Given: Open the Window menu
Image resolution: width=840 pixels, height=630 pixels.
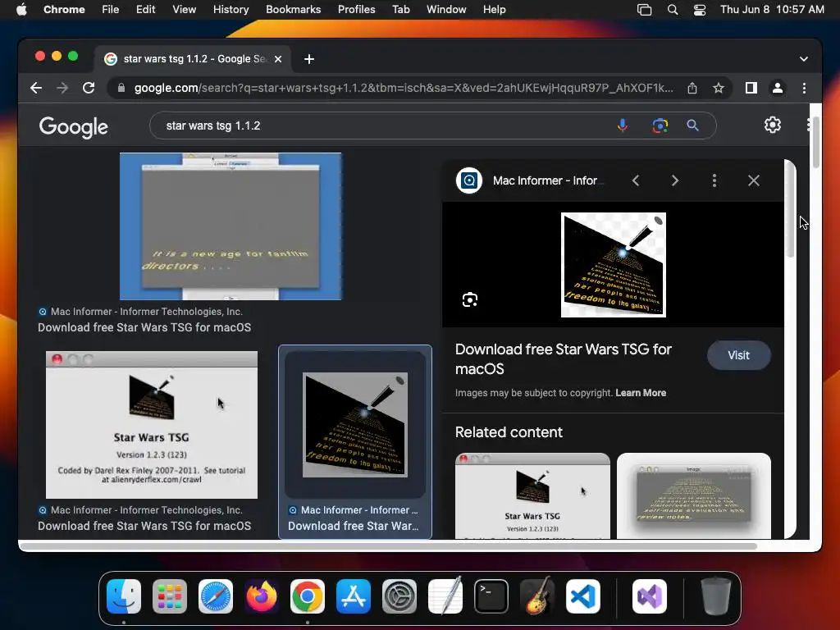Looking at the screenshot, I should tap(446, 10).
